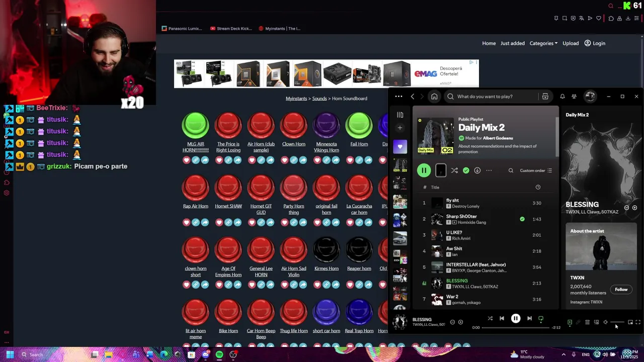Screen dimensions: 644x362
Task: Share the Party Horn thing sound
Action: 303,222
